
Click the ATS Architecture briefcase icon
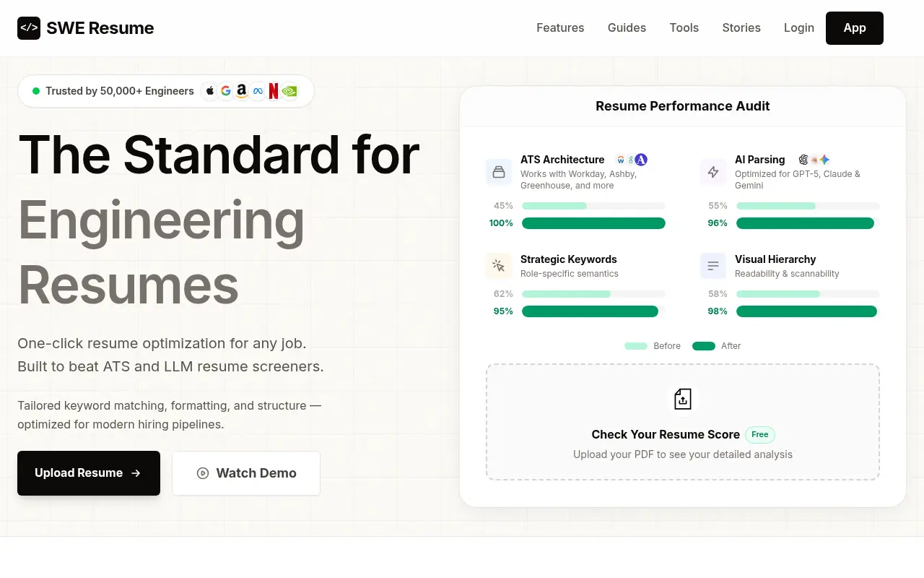point(499,172)
